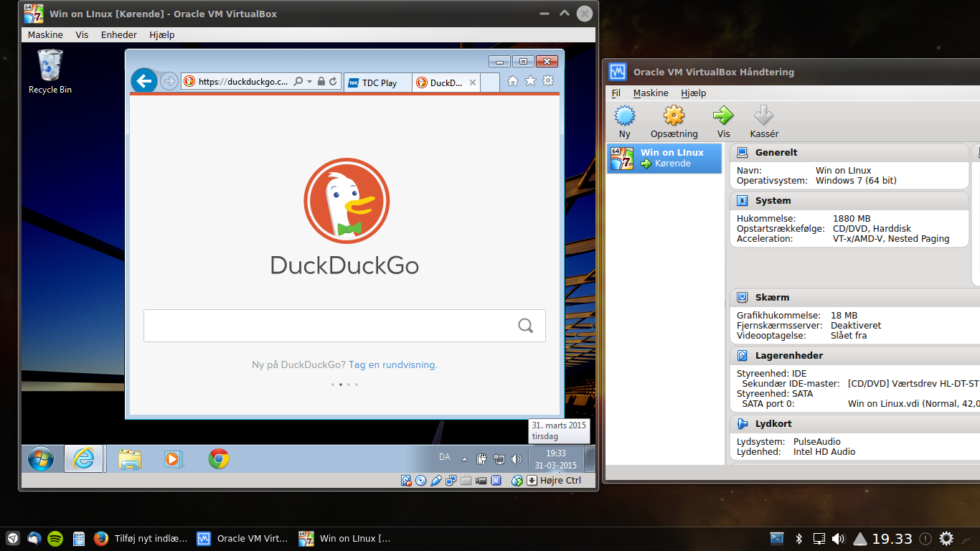Click Internet Explorer on the Windows taskbar

(84, 458)
